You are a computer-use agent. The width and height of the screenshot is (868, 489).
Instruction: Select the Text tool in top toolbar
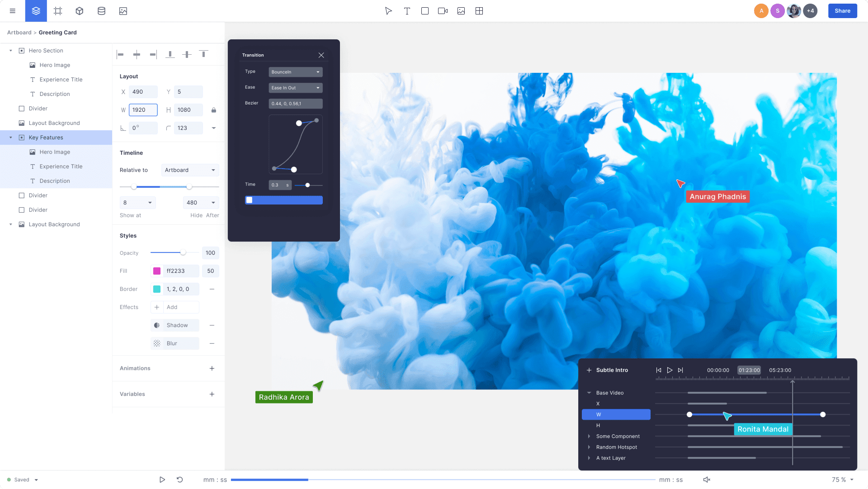[407, 11]
